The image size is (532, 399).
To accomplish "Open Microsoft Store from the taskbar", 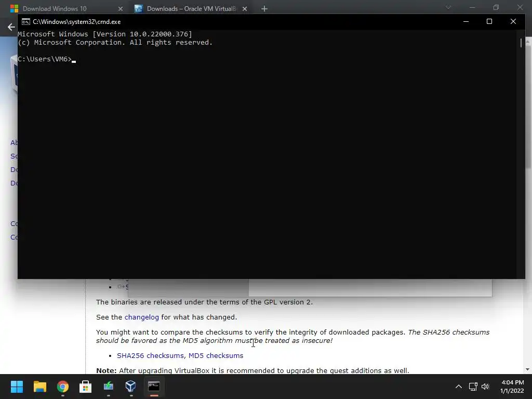I will click(x=86, y=386).
